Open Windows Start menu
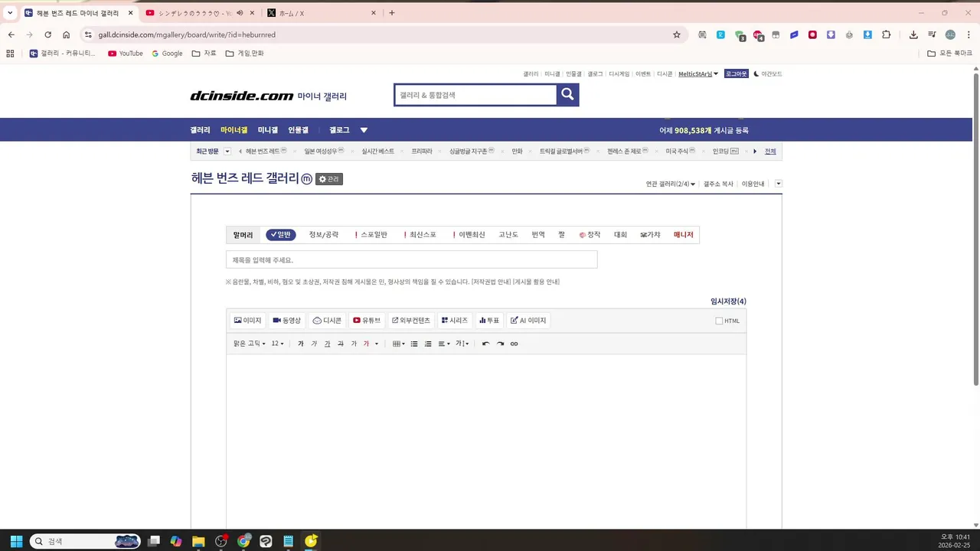The image size is (980, 551). pyautogui.click(x=16, y=541)
